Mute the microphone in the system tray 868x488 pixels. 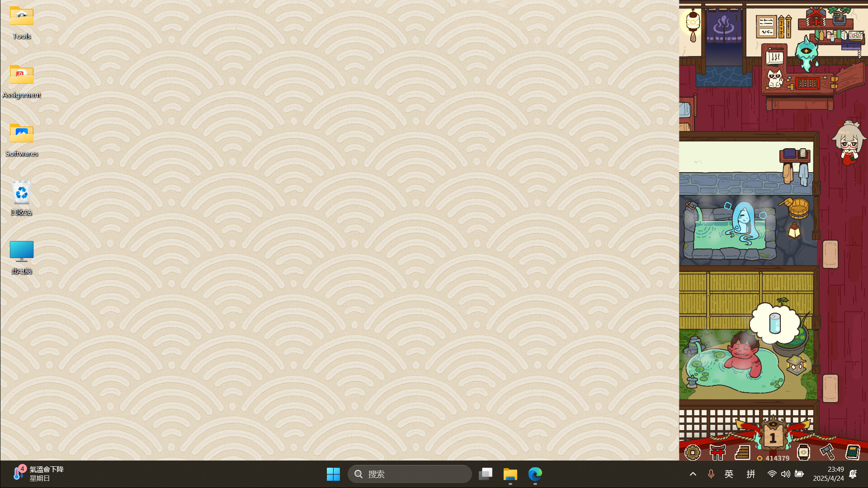pyautogui.click(x=711, y=474)
